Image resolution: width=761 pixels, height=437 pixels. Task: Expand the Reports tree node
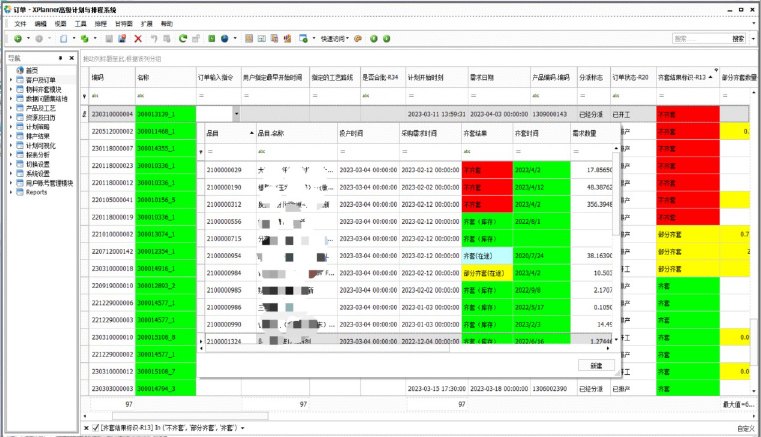(11, 192)
